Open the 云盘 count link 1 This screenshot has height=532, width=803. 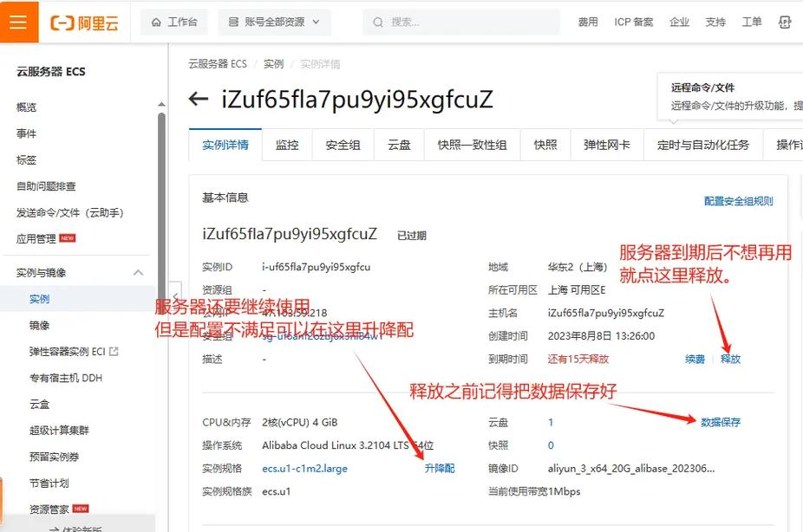tap(551, 422)
